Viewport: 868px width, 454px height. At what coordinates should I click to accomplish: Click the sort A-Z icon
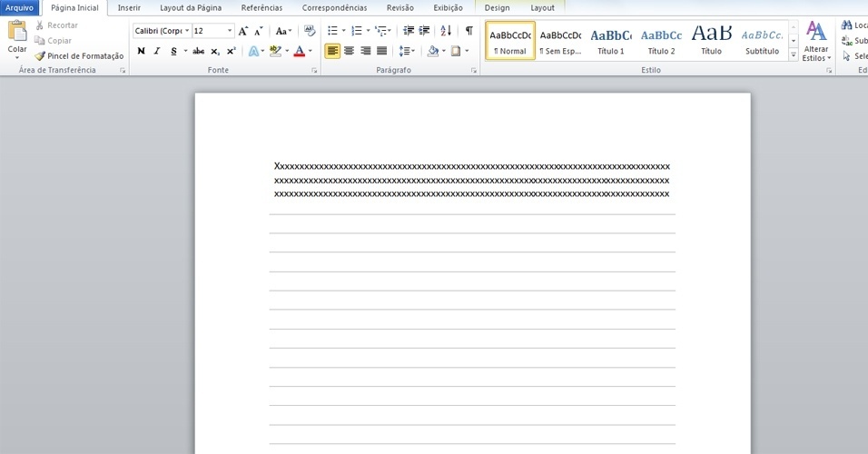click(446, 31)
